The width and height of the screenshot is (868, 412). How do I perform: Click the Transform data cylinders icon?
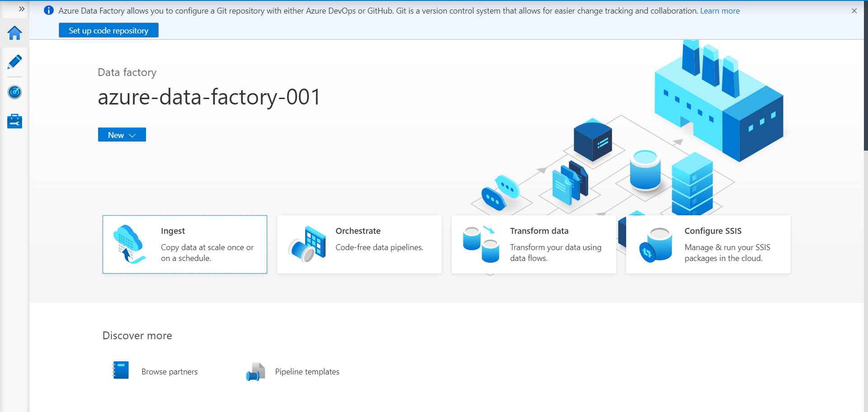pos(481,244)
